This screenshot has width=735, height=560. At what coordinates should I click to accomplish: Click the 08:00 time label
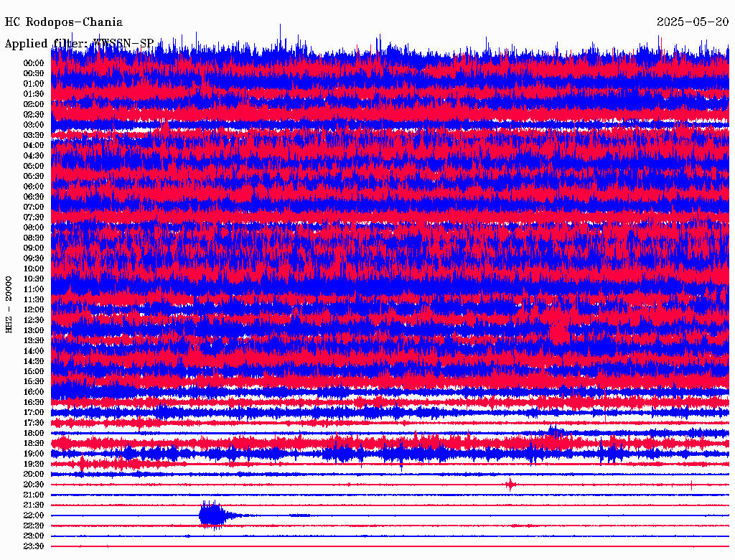[x=34, y=228]
